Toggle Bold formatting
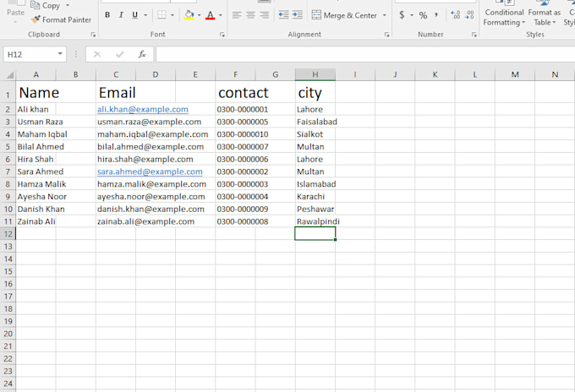Screen dimensions: 575x392 point(107,15)
